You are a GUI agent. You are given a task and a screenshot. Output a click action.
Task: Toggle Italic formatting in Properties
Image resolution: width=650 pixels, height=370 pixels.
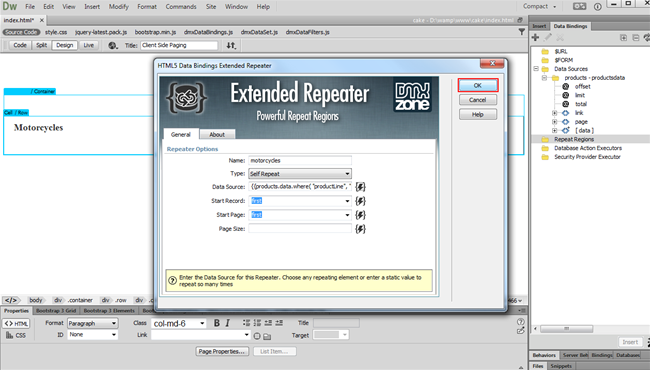coord(228,323)
